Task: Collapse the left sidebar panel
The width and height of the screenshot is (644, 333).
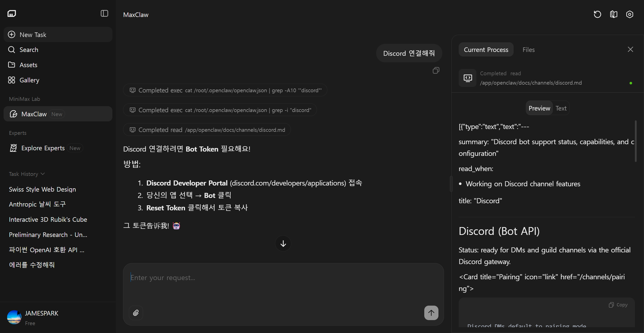Action: [x=104, y=13]
